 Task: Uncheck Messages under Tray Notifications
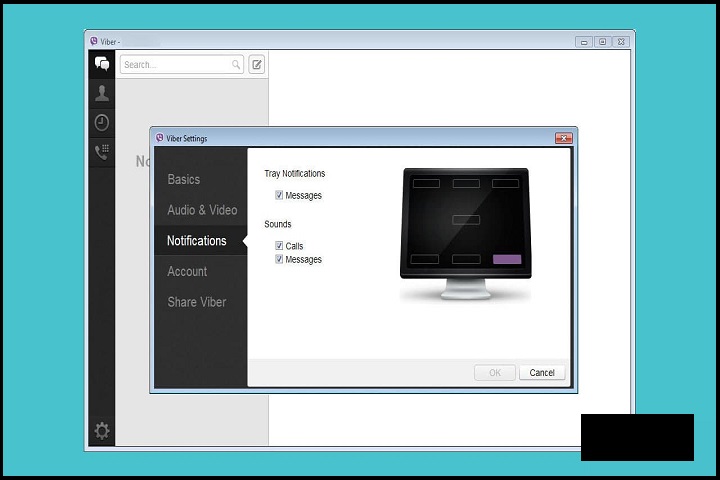(x=280, y=196)
